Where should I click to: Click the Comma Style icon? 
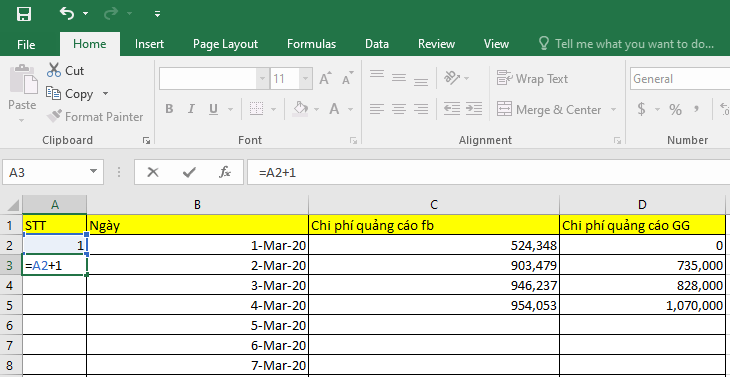coord(696,109)
